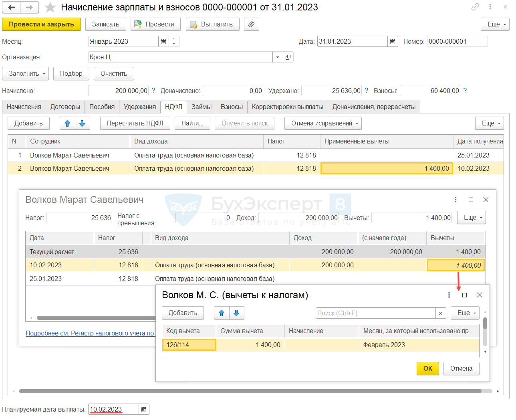Screen dimensions: 516x420
Task: Select the Займы tab
Action: point(202,107)
